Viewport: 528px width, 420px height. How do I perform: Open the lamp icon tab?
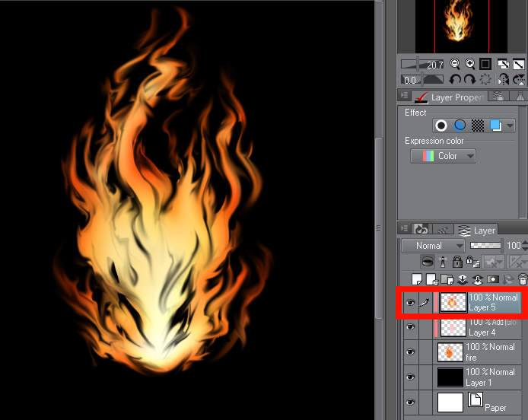(519, 96)
